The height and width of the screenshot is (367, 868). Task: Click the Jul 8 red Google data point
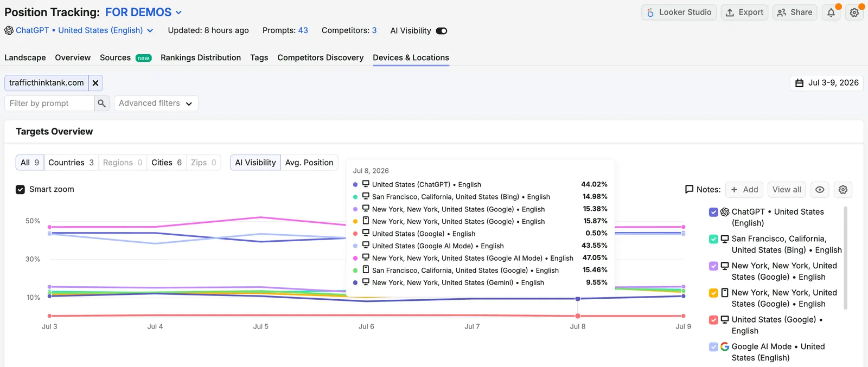point(578,316)
